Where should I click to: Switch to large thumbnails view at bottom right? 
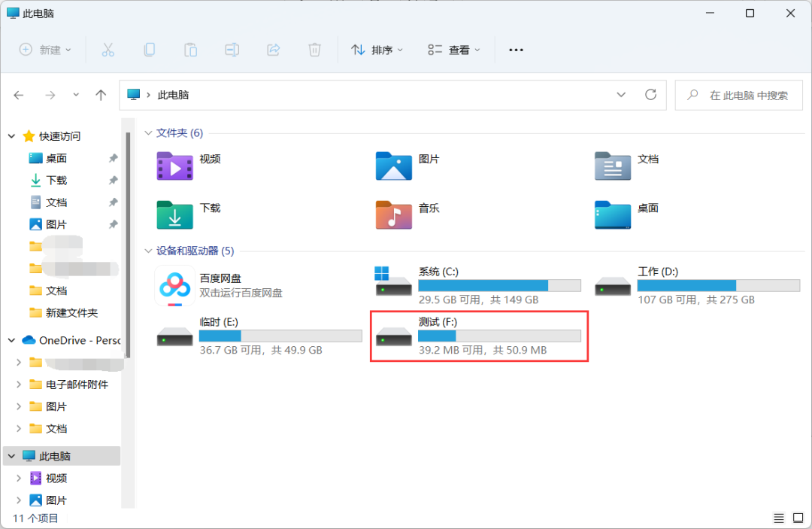(797, 518)
